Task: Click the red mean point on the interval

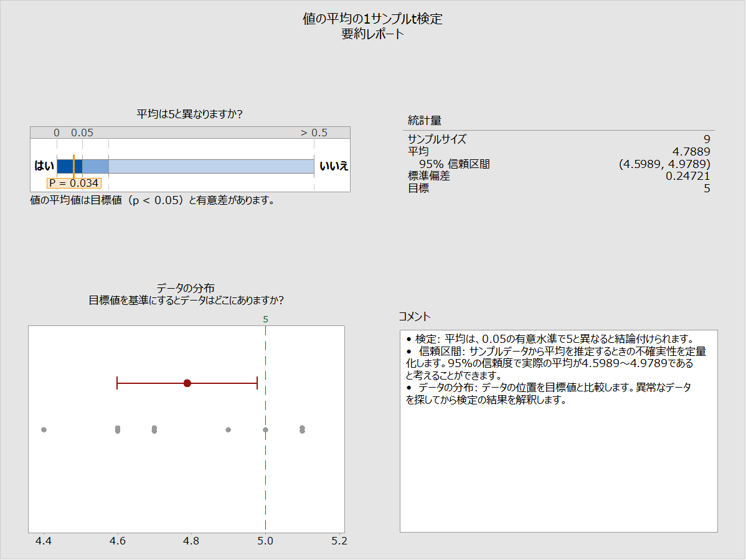Action: click(x=187, y=383)
